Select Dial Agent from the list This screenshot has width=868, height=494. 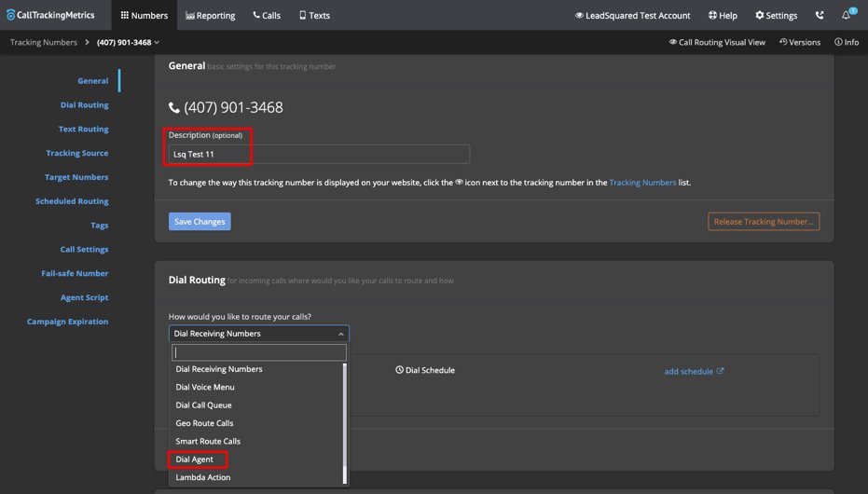pos(195,460)
